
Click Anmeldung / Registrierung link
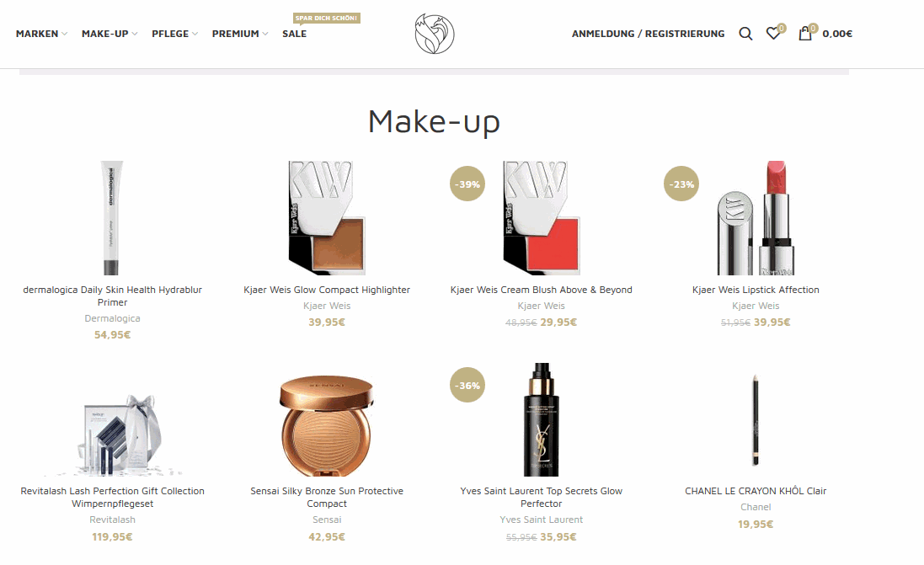pos(649,34)
